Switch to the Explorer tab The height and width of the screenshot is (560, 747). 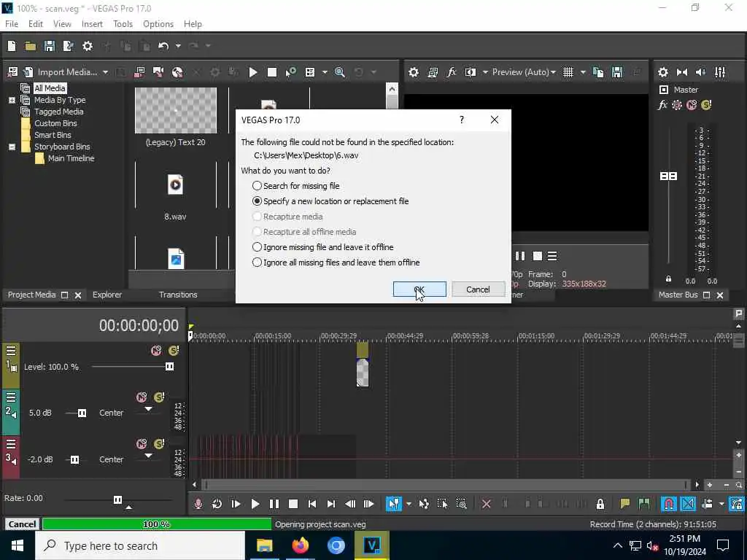(107, 295)
